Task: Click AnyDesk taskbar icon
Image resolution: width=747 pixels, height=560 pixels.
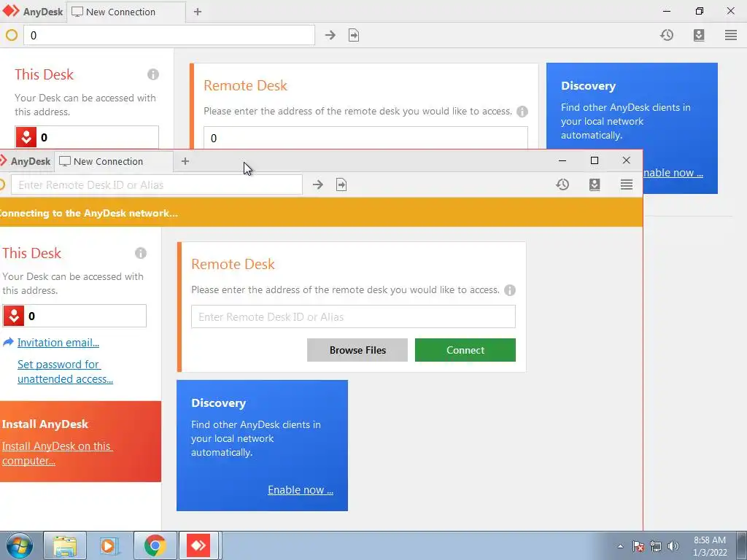Action: 198,545
